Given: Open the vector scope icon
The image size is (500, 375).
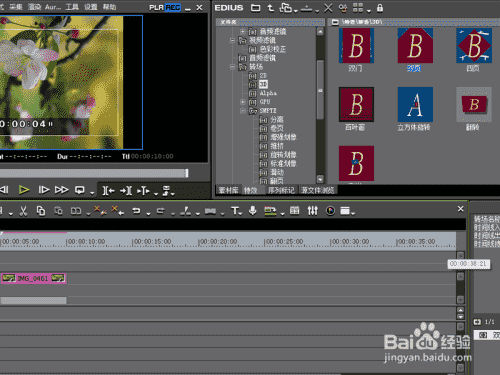Looking at the screenshot, I should tap(330, 211).
